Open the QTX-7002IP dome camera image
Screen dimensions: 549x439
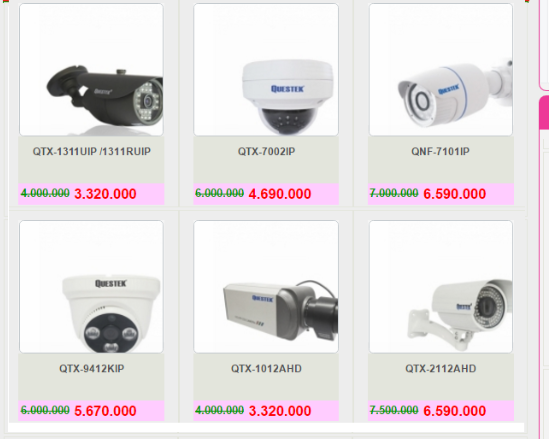tap(266, 70)
